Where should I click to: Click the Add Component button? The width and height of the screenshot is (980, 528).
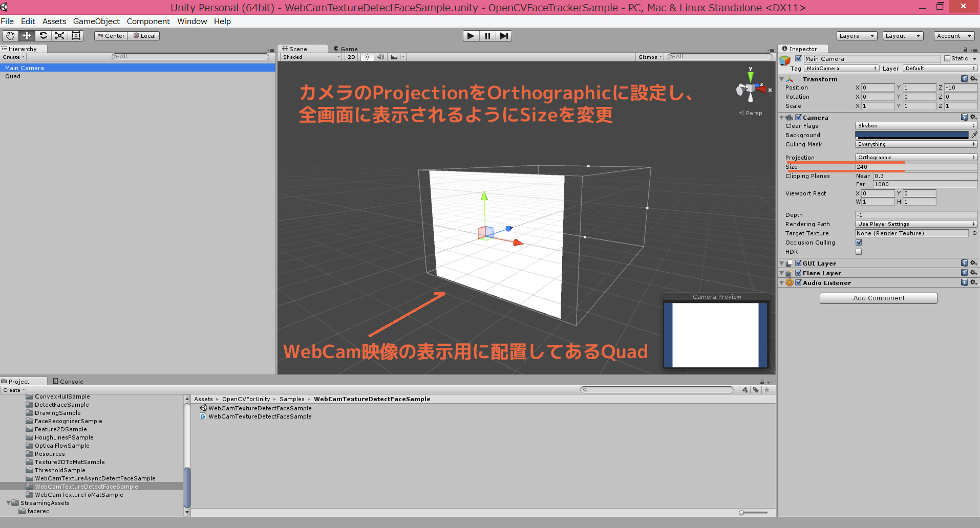tap(878, 298)
